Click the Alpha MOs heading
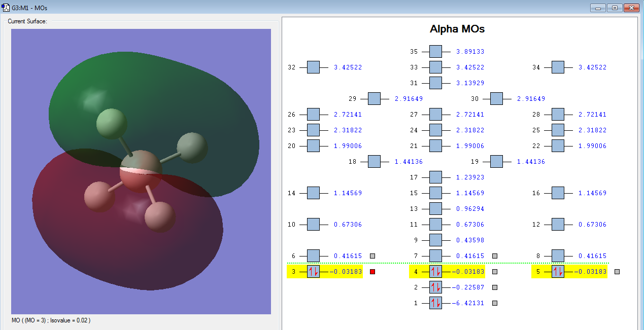644x330 pixels. pyautogui.click(x=457, y=29)
